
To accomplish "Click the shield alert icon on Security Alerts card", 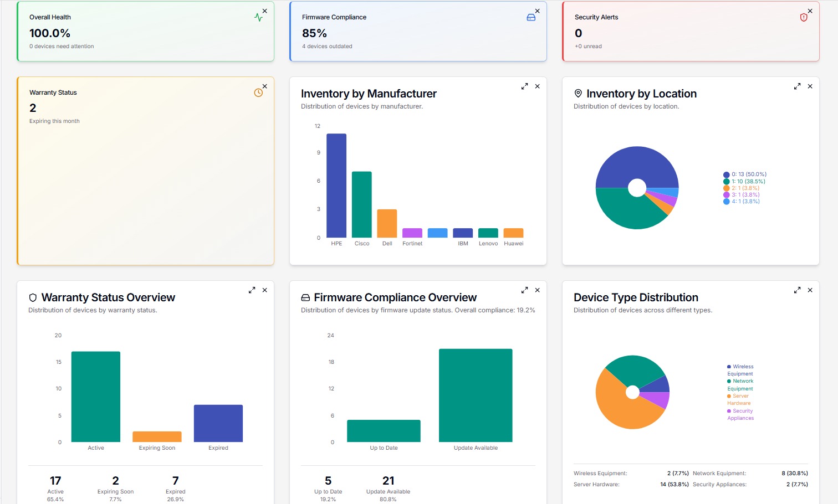I will click(x=803, y=17).
